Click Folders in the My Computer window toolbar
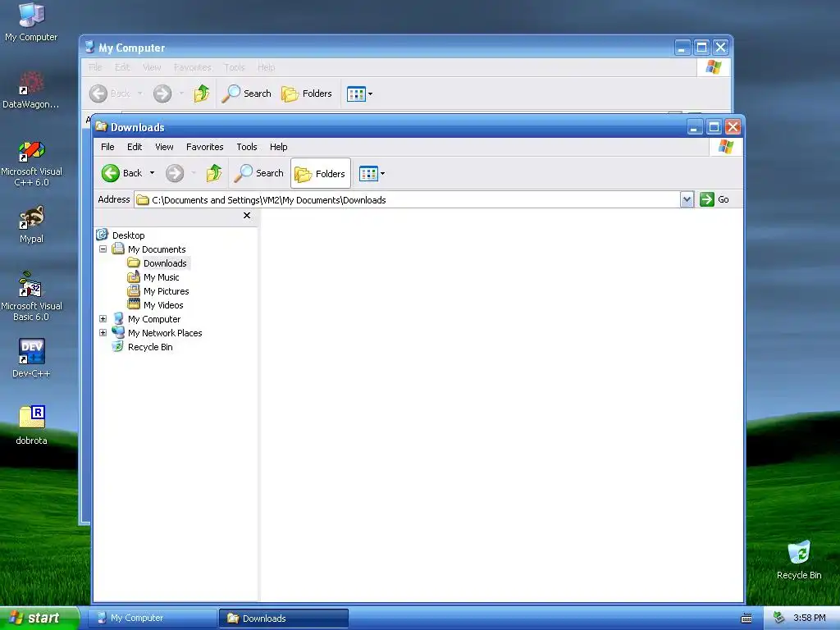The width and height of the screenshot is (840, 630). tap(307, 94)
